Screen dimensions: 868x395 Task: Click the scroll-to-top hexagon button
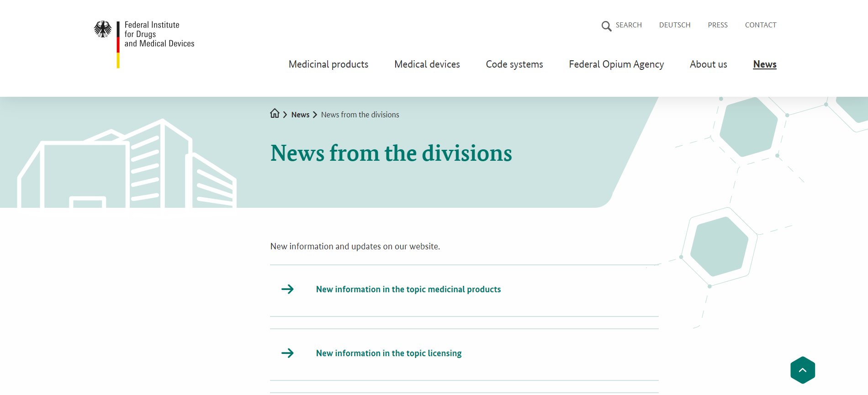click(x=802, y=370)
